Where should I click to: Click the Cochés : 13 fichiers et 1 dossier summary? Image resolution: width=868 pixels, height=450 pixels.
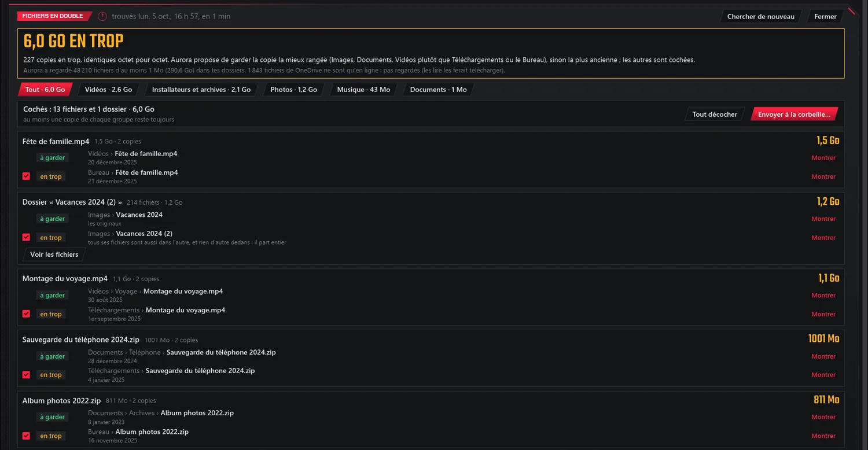(x=89, y=109)
